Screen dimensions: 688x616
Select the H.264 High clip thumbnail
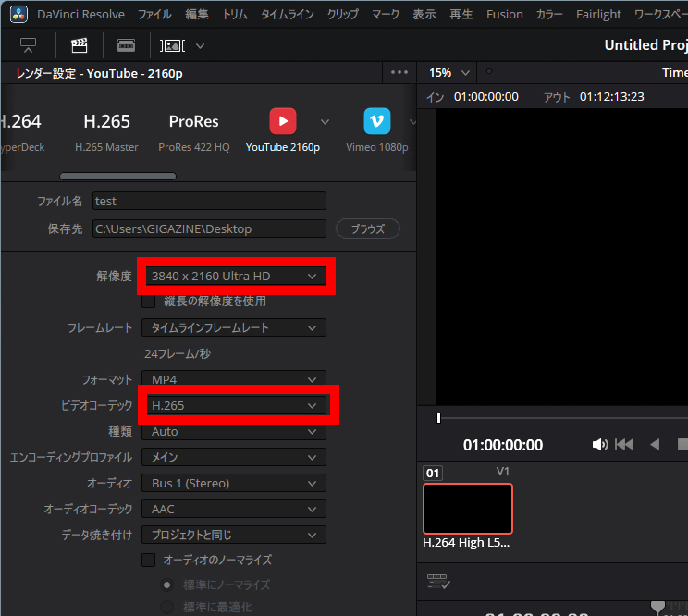467,508
